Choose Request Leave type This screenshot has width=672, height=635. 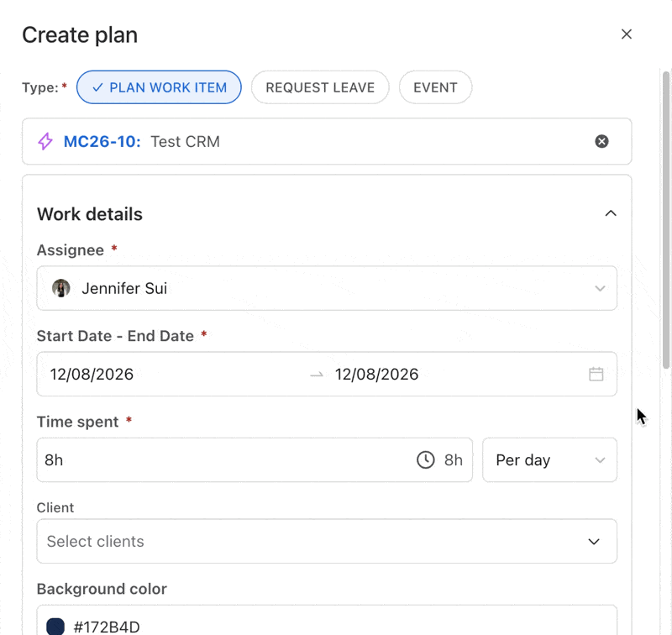point(320,87)
